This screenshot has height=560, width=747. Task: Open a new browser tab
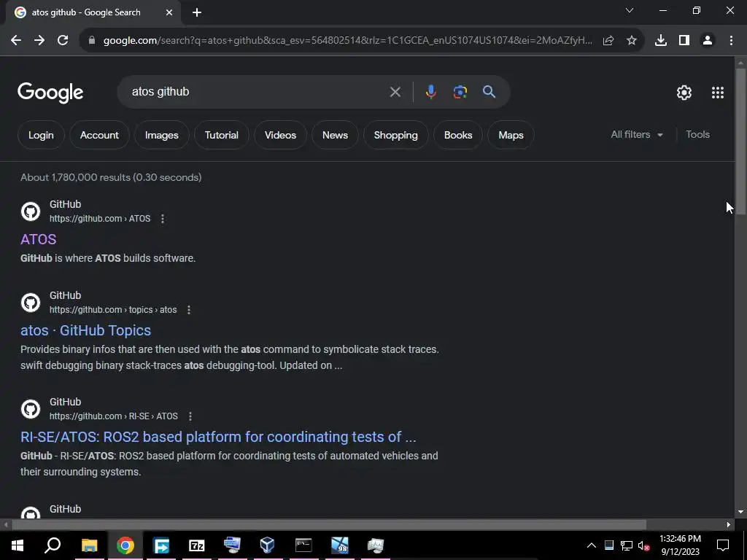pos(197,13)
